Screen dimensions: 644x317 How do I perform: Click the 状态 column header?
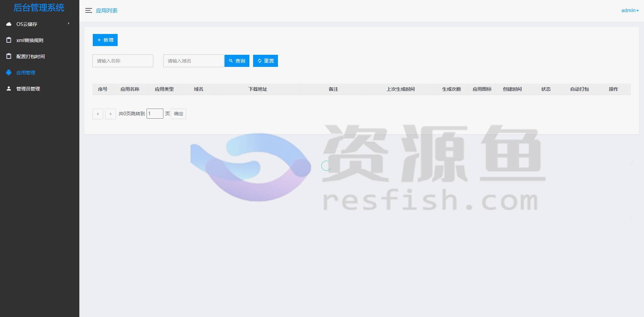(546, 89)
